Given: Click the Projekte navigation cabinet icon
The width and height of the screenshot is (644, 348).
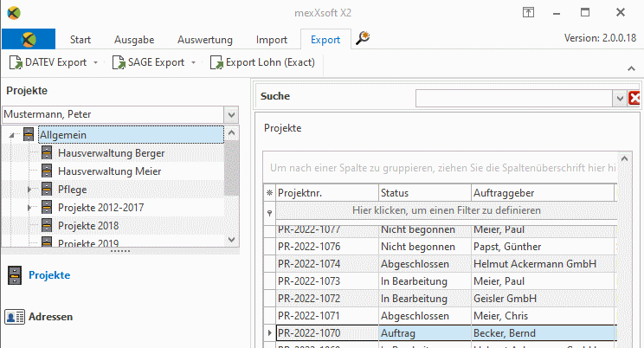Looking at the screenshot, I should 15,275.
